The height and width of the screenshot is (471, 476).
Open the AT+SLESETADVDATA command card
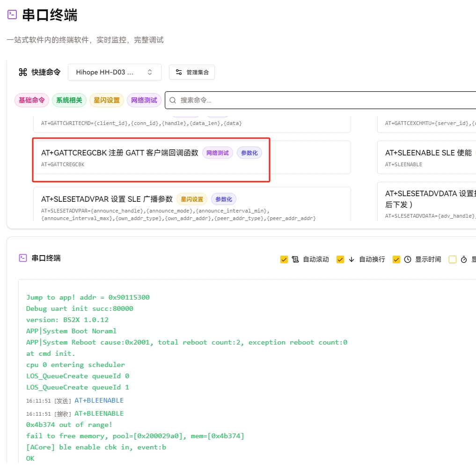[x=426, y=202]
